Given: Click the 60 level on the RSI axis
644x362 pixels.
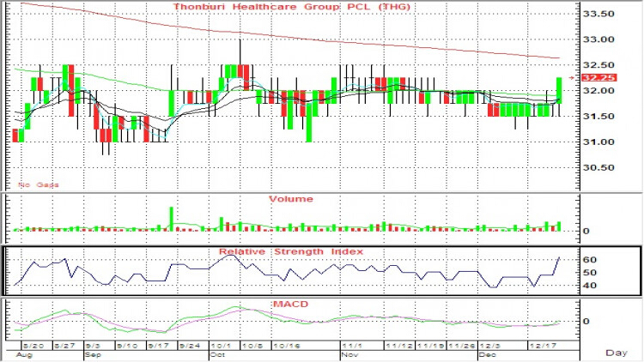Looking at the screenshot, I should point(590,260).
